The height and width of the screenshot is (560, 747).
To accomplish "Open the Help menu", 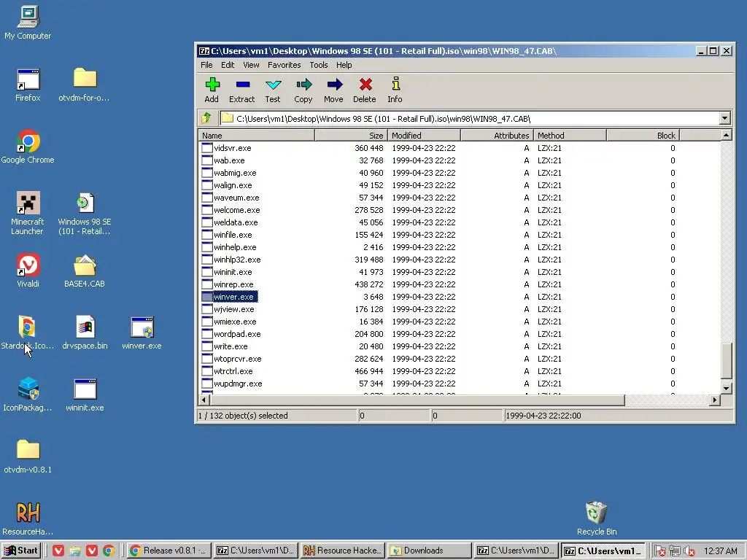I will (344, 65).
